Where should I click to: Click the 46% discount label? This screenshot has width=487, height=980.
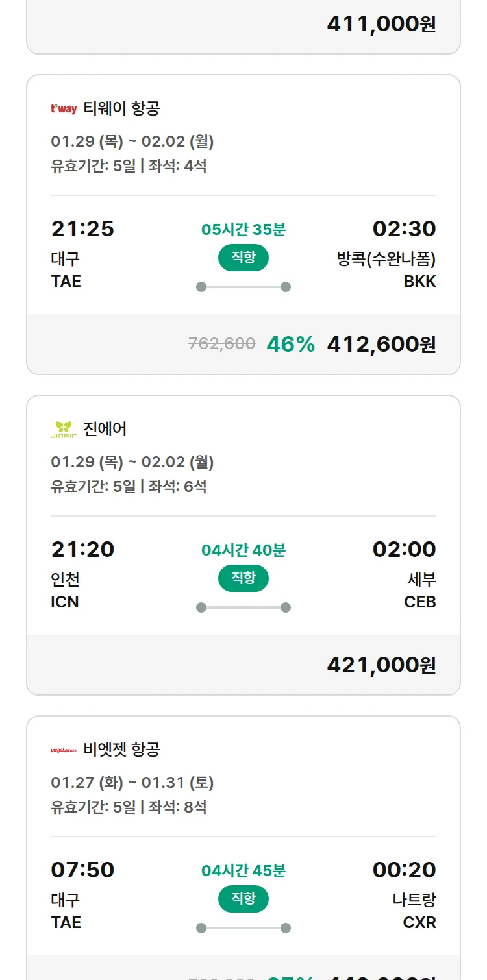point(290,344)
